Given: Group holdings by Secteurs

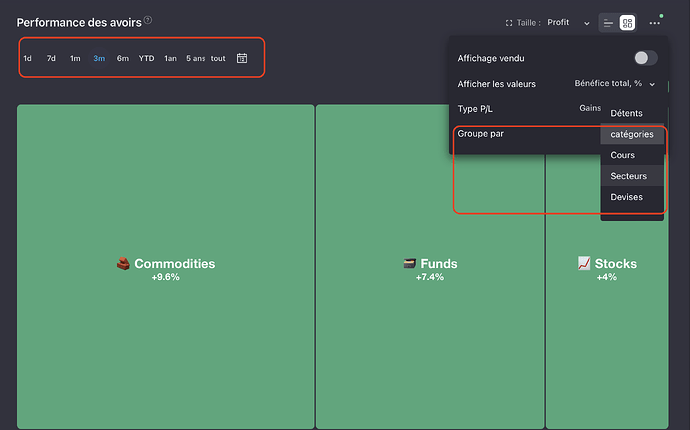Looking at the screenshot, I should 628,176.
